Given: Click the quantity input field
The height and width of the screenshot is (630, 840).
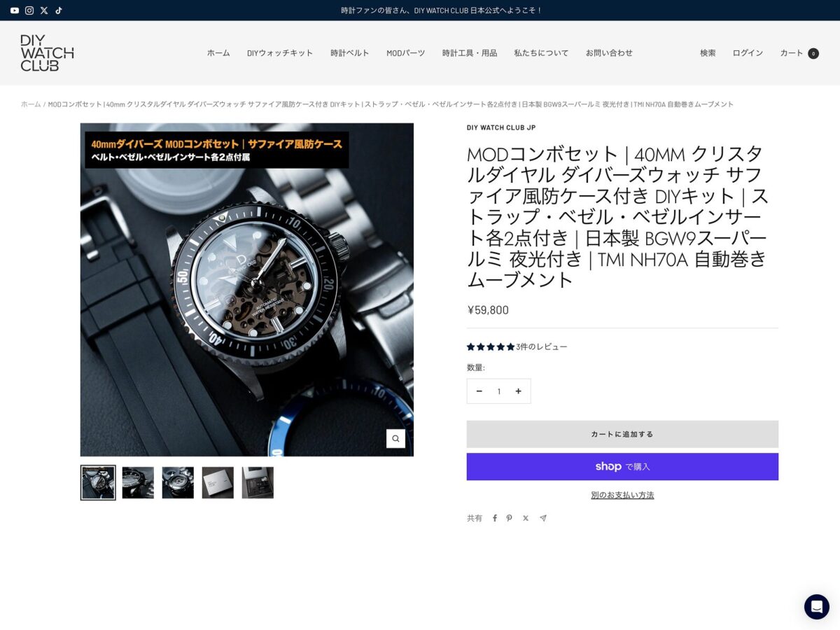Looking at the screenshot, I should click(499, 391).
